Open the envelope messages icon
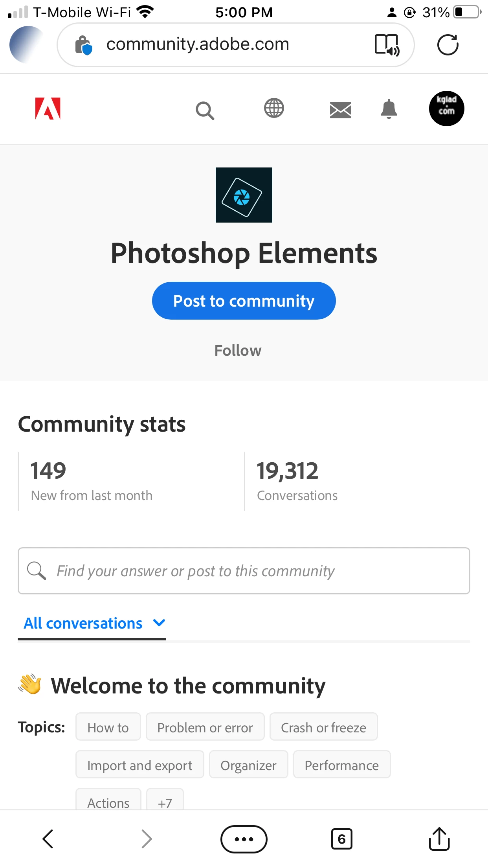 (340, 110)
